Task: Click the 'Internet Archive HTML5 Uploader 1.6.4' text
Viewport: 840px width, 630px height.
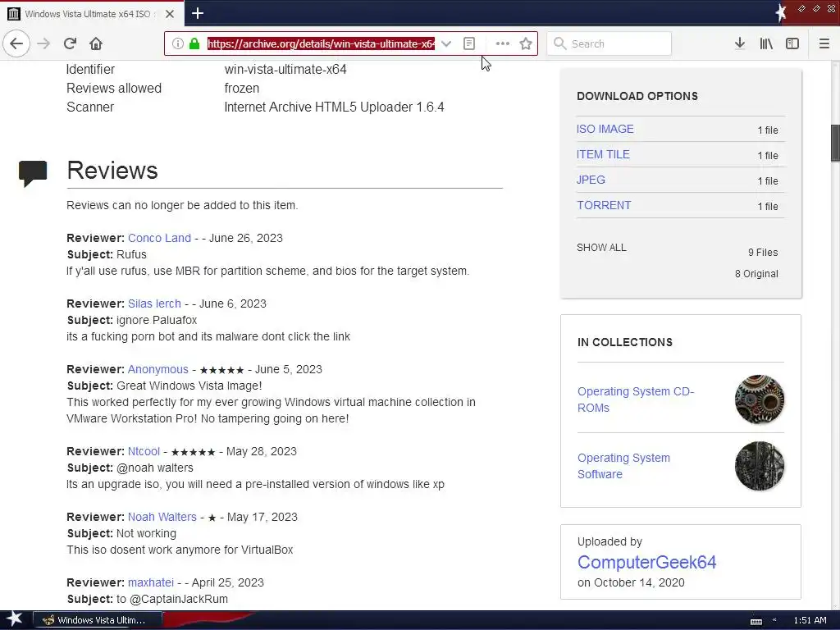Action: [x=334, y=107]
